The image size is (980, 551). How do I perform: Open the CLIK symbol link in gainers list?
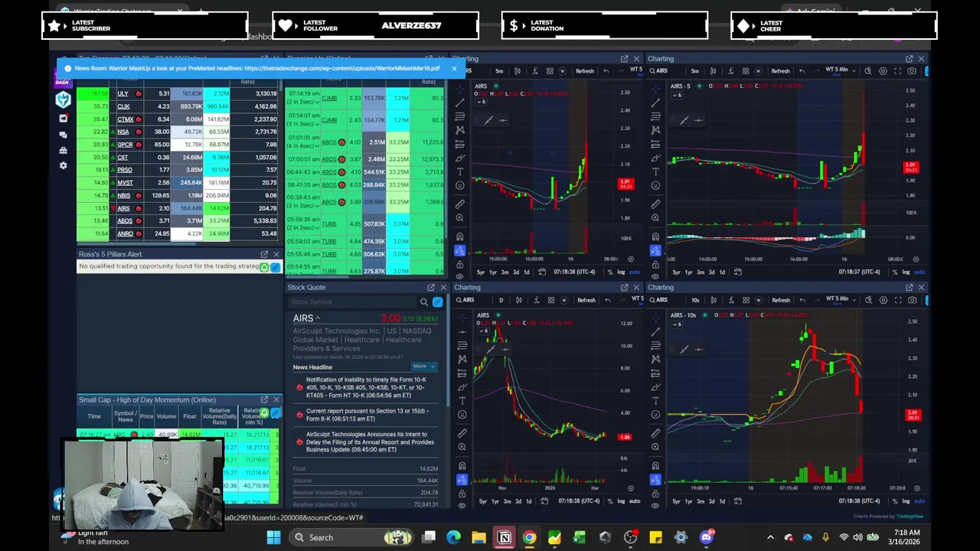click(x=124, y=106)
